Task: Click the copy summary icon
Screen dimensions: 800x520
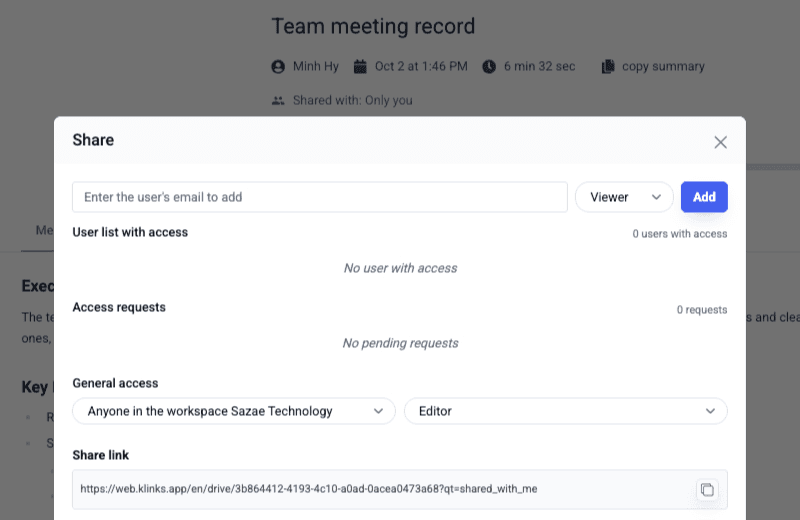Action: pyautogui.click(x=608, y=66)
